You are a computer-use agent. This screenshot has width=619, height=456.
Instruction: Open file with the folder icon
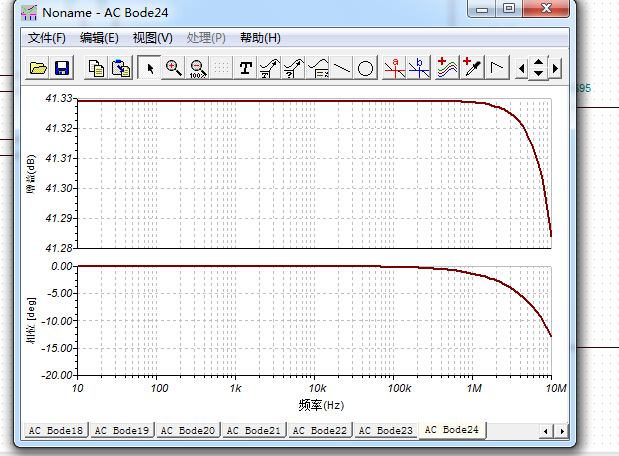38,68
